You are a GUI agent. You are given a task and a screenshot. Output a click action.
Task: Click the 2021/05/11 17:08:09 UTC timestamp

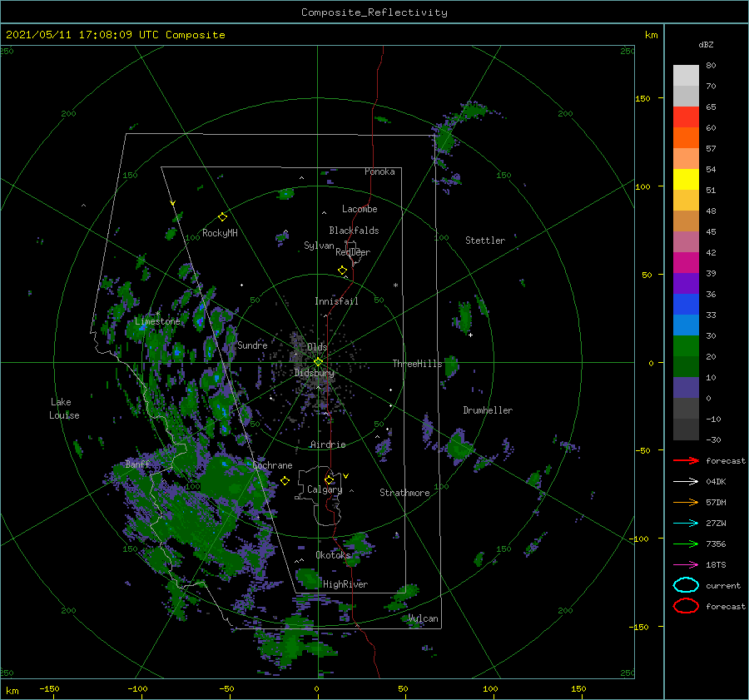click(82, 35)
